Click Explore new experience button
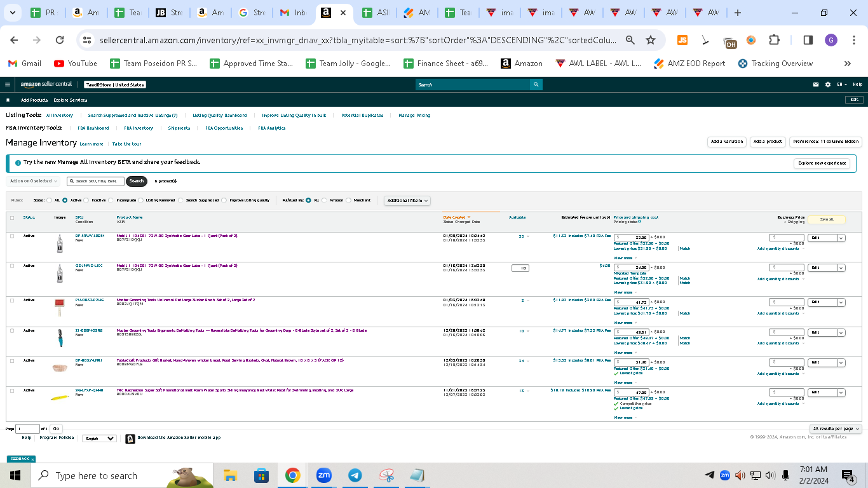The image size is (868, 488). (822, 163)
